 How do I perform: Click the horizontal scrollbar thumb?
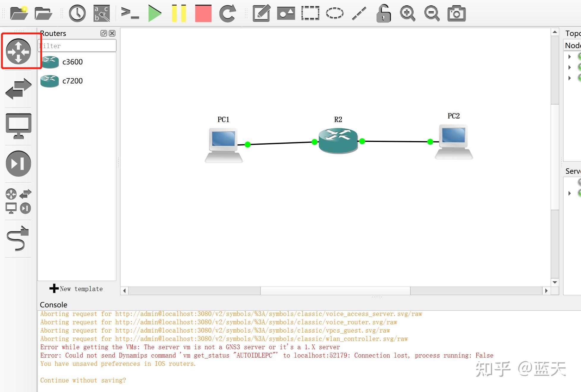tap(335, 291)
